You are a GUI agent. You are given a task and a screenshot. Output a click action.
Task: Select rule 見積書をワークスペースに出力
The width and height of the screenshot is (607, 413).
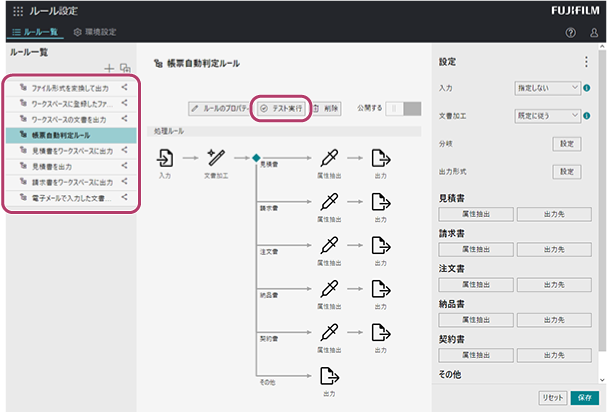(x=71, y=151)
